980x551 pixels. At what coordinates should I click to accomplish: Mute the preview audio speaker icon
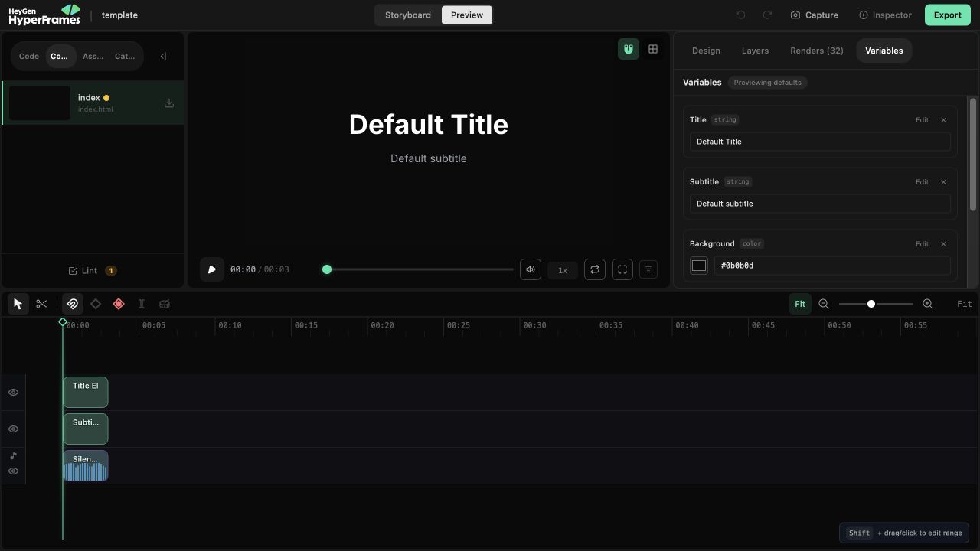click(531, 269)
